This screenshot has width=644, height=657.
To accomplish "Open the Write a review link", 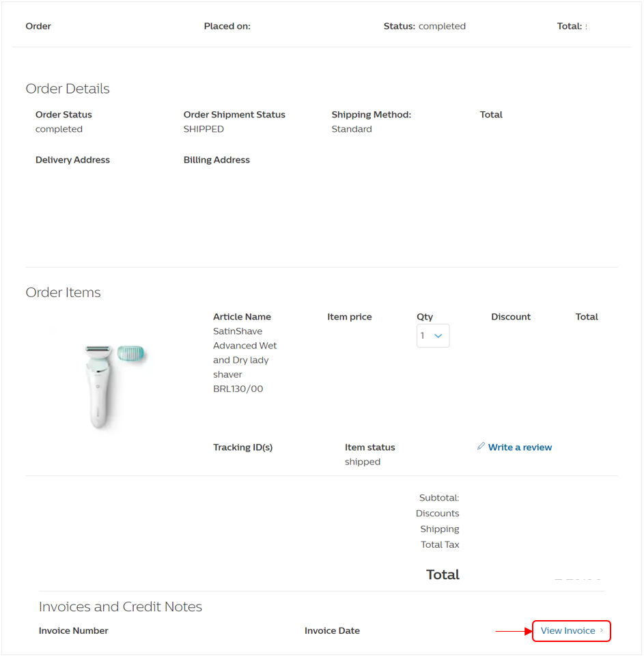I will [x=520, y=447].
